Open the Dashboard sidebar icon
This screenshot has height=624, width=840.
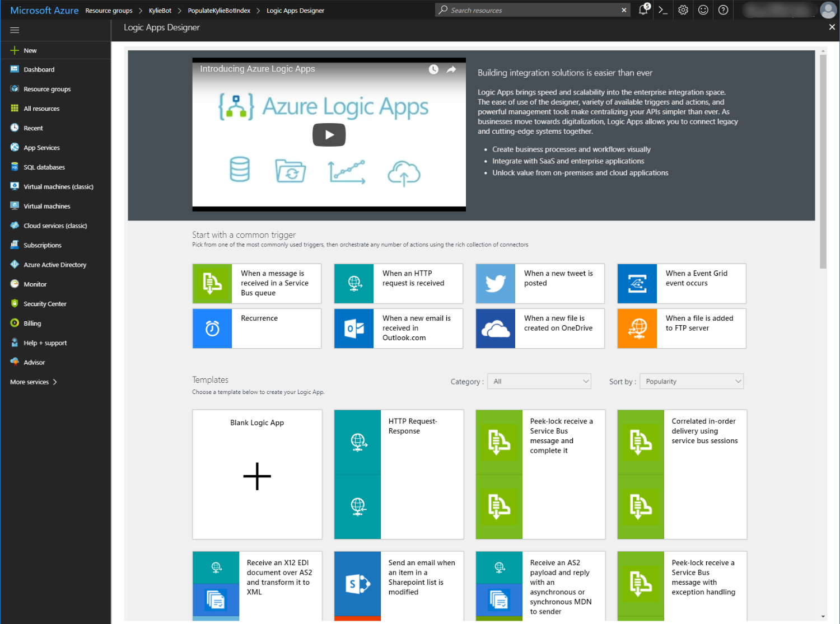point(15,69)
